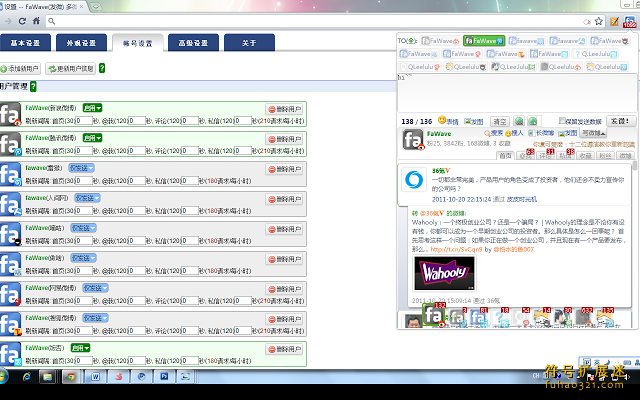Switch to the account icon with badge 632
Viewport: 640px width, 400px height.
(584, 318)
